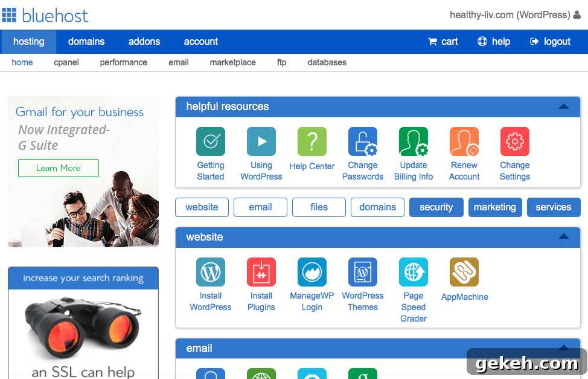Open the addons main nav tab

(144, 41)
